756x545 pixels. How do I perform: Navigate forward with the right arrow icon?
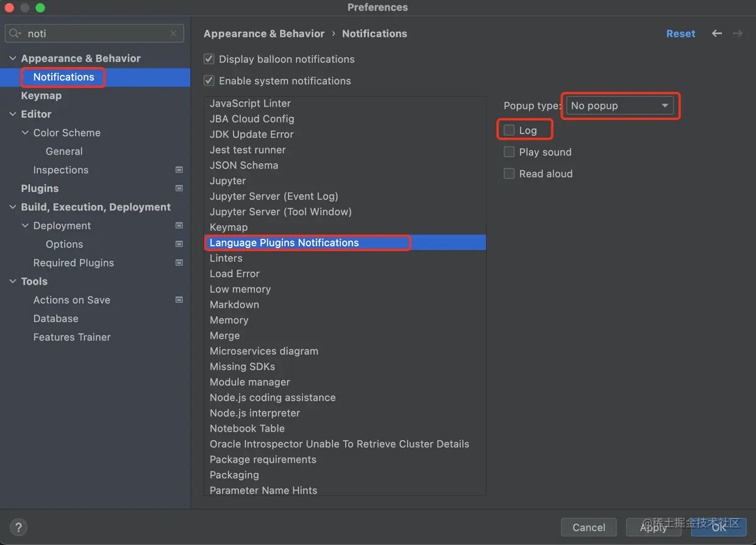coord(738,34)
